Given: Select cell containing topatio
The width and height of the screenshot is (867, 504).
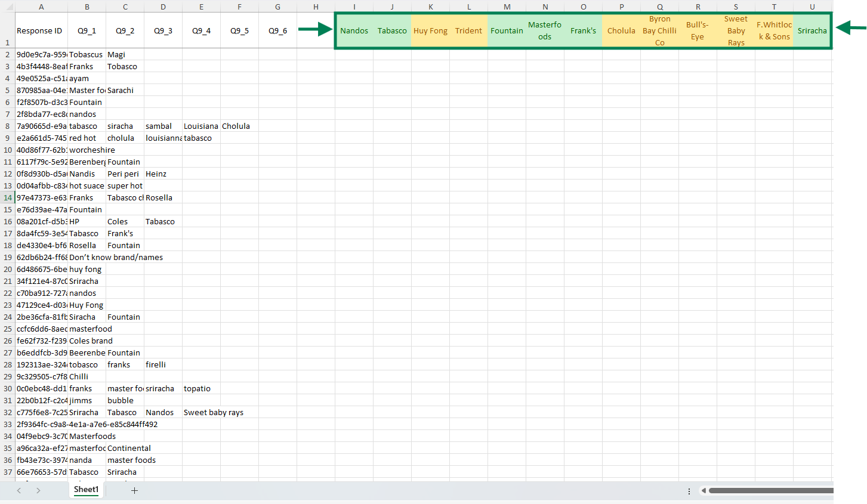Looking at the screenshot, I should coord(201,388).
